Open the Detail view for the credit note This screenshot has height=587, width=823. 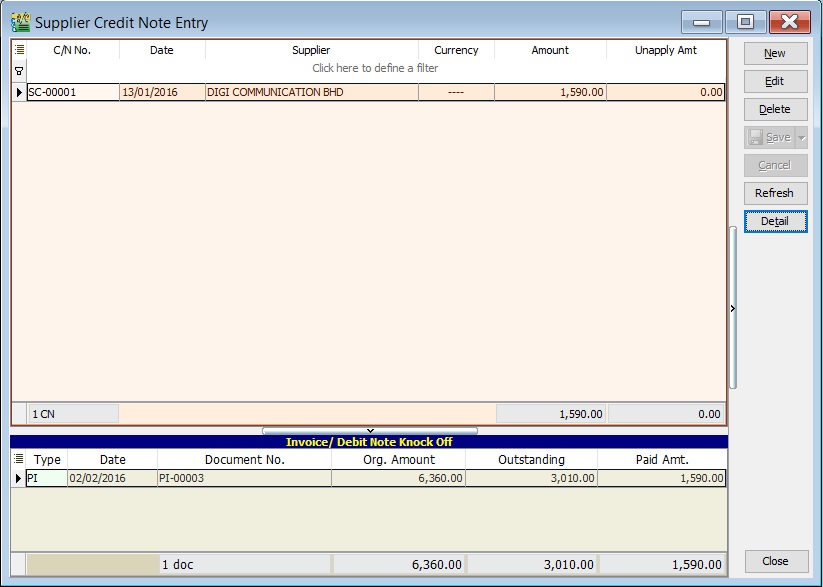pos(775,221)
